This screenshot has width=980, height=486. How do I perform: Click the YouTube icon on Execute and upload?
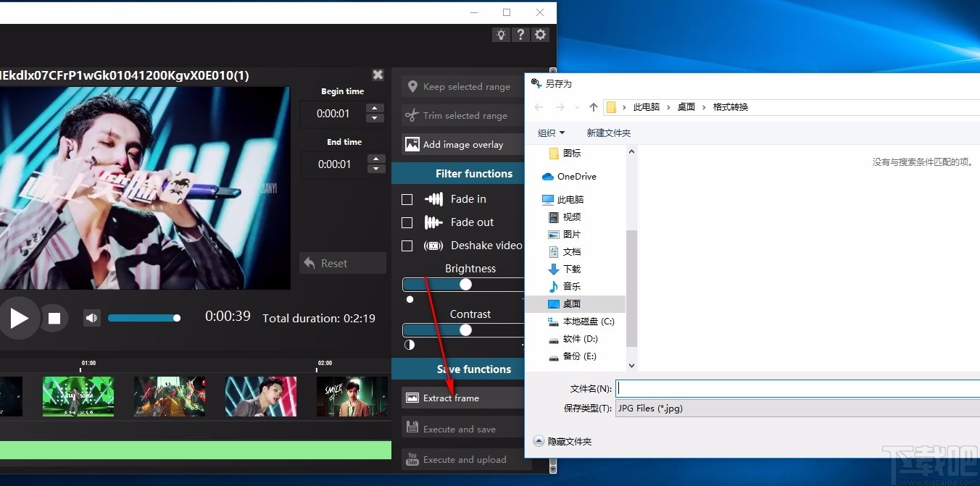pyautogui.click(x=412, y=459)
